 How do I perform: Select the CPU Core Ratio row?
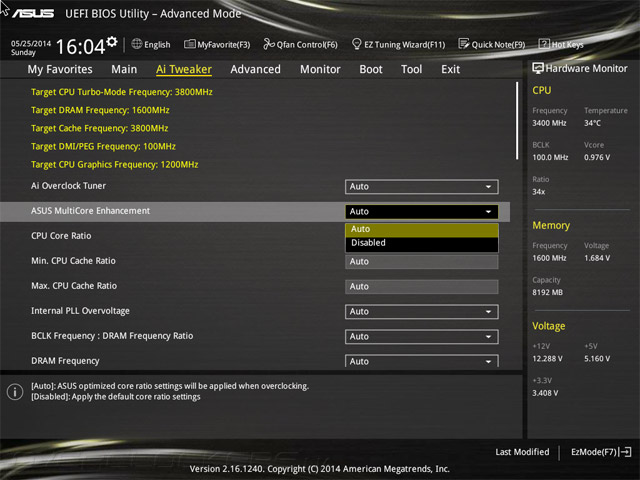pos(255,236)
